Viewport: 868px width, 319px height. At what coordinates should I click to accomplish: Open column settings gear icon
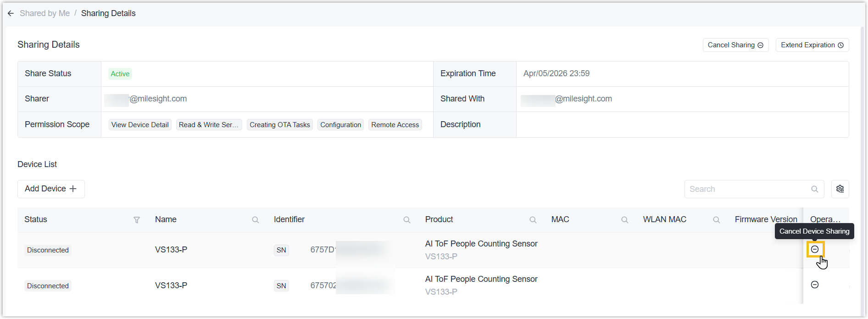pyautogui.click(x=840, y=189)
